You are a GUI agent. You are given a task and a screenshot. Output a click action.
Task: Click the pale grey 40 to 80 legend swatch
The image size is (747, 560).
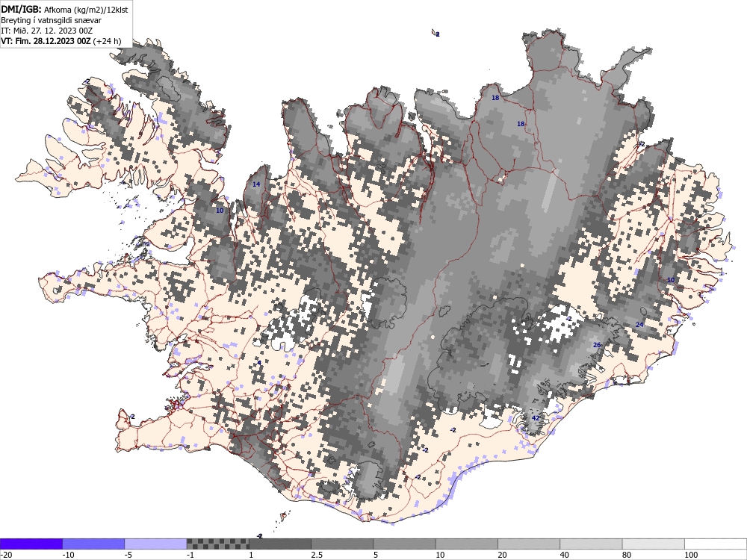coord(591,544)
